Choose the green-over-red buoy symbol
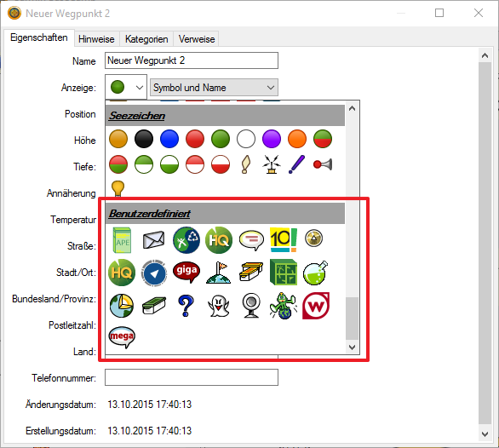 click(x=323, y=139)
